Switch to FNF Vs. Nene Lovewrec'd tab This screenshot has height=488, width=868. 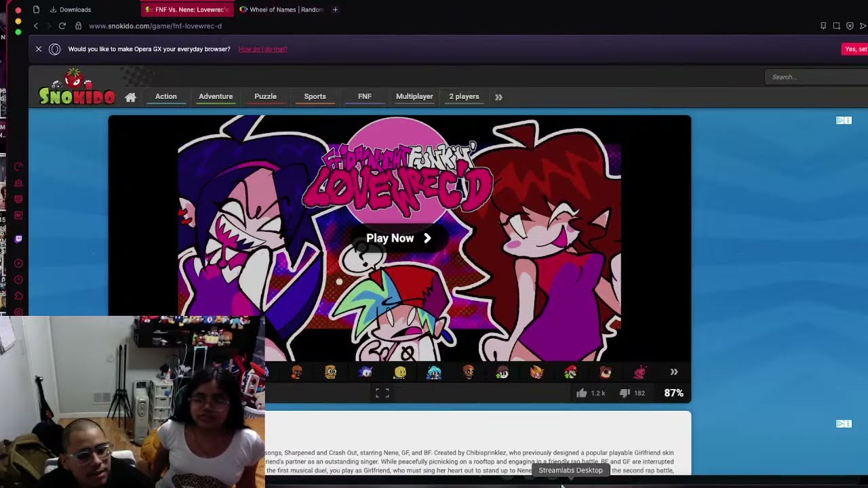(186, 9)
